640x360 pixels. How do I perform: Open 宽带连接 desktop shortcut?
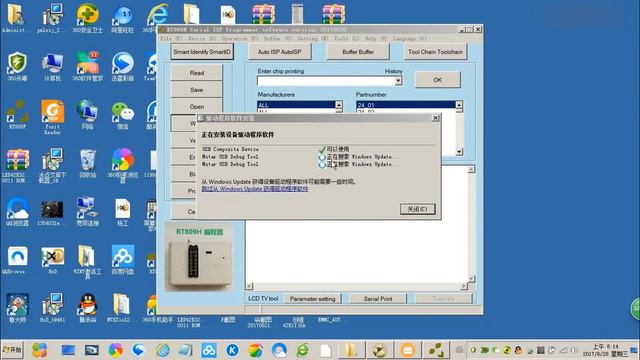coord(87,211)
